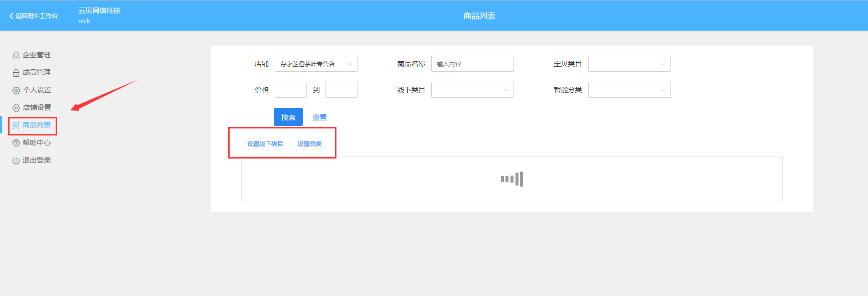Click the 设置品类 button

pyautogui.click(x=309, y=144)
